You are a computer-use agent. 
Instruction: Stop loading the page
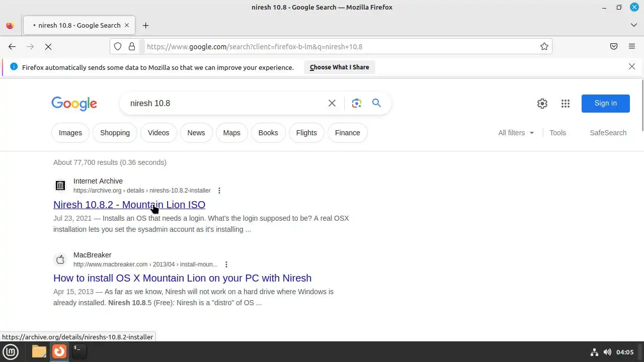pyautogui.click(x=48, y=47)
